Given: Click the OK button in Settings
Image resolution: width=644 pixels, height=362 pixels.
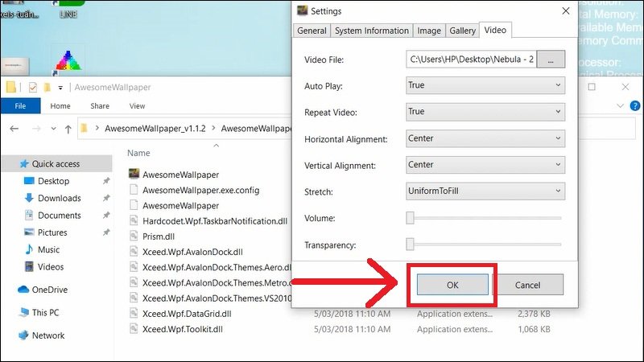Looking at the screenshot, I should pos(452,285).
